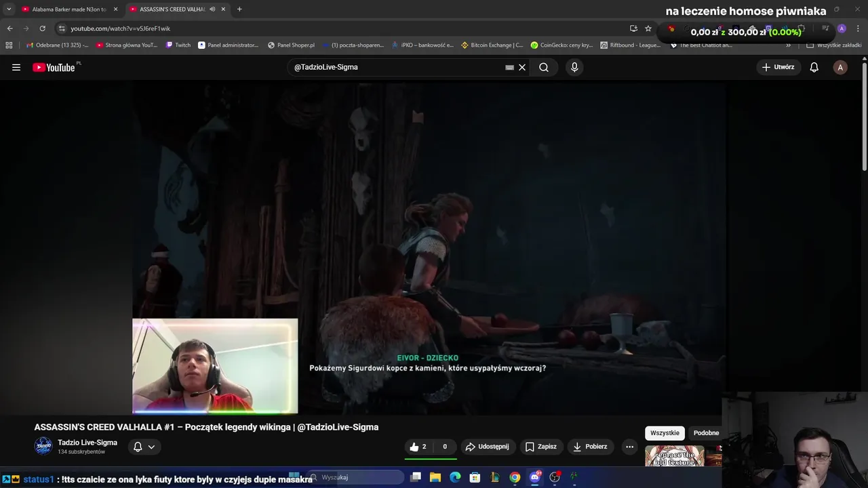Screen dimensions: 868x488
Task: Open League of Legends from the taskbar
Action: coord(495,477)
